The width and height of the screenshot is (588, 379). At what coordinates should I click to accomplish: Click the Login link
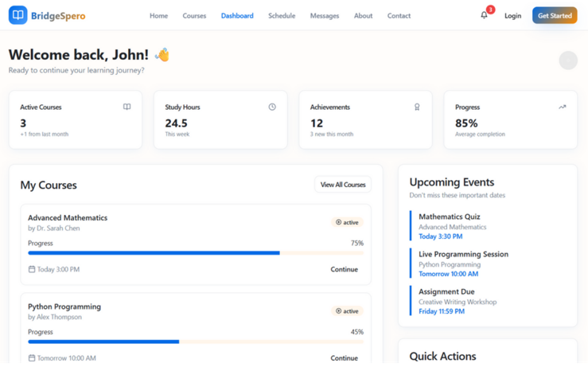point(512,16)
